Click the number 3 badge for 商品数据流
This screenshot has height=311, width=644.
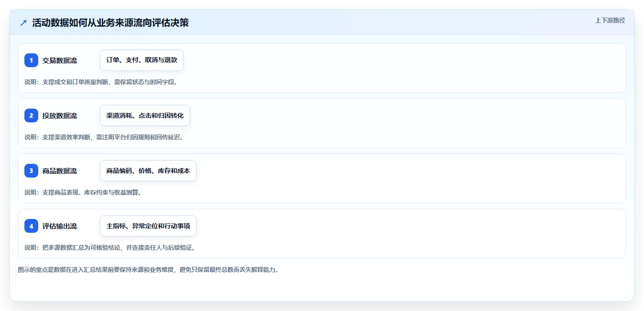coord(31,171)
